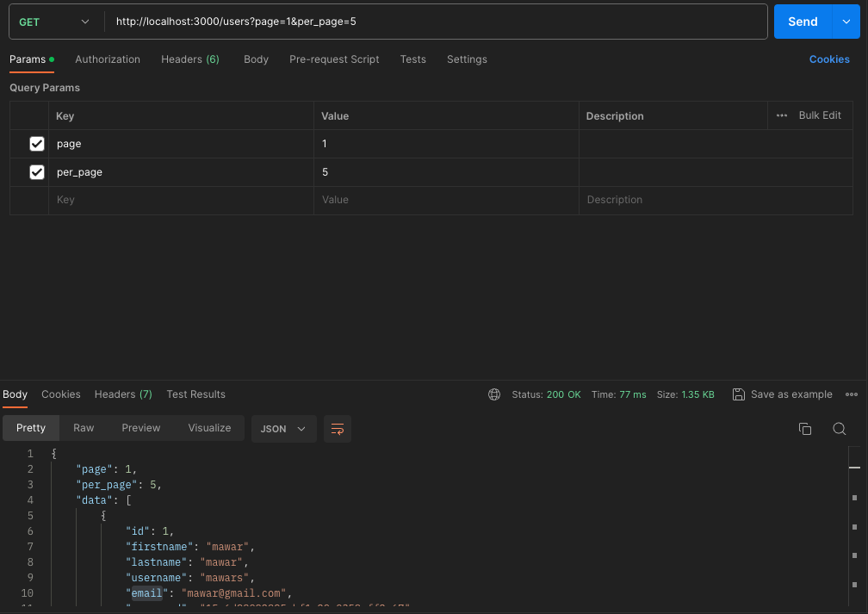
Task: Click the Bulk Edit button
Action: click(x=819, y=115)
